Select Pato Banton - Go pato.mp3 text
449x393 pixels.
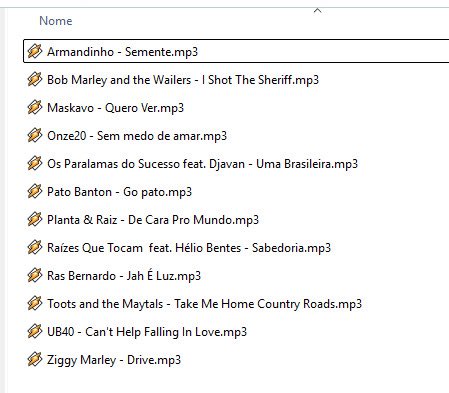119,192
